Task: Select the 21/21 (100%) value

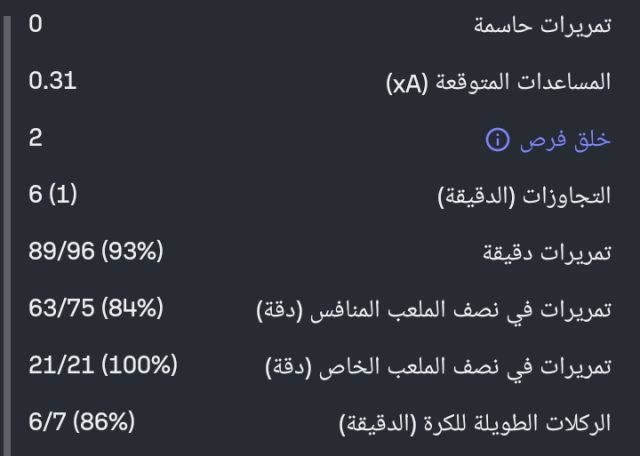Action: coord(103,367)
